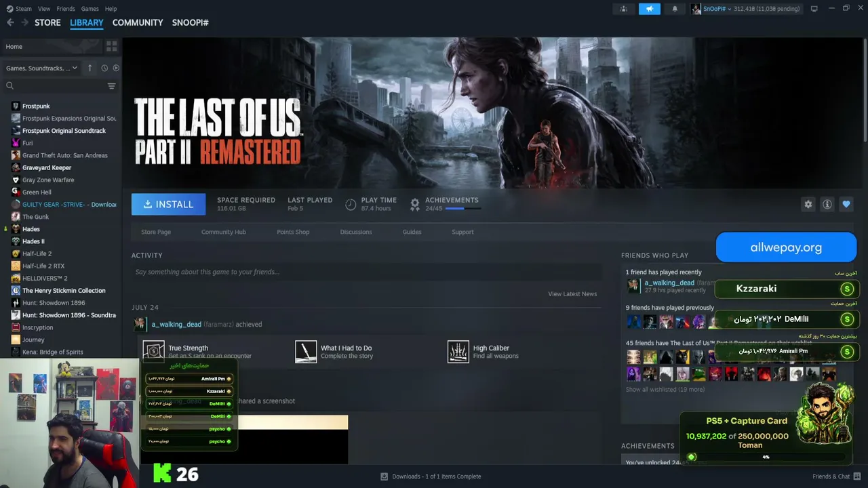Click the blue INSTALL button
The width and height of the screenshot is (868, 488).
pos(168,204)
